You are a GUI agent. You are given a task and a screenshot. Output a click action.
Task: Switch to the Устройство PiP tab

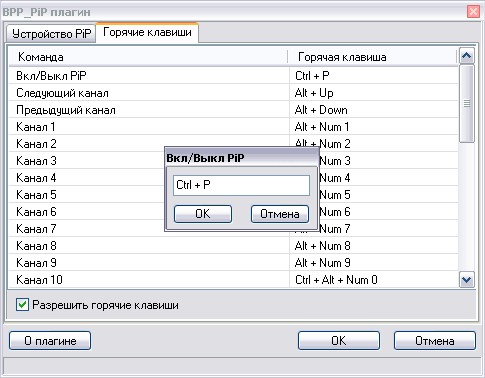[x=51, y=34]
